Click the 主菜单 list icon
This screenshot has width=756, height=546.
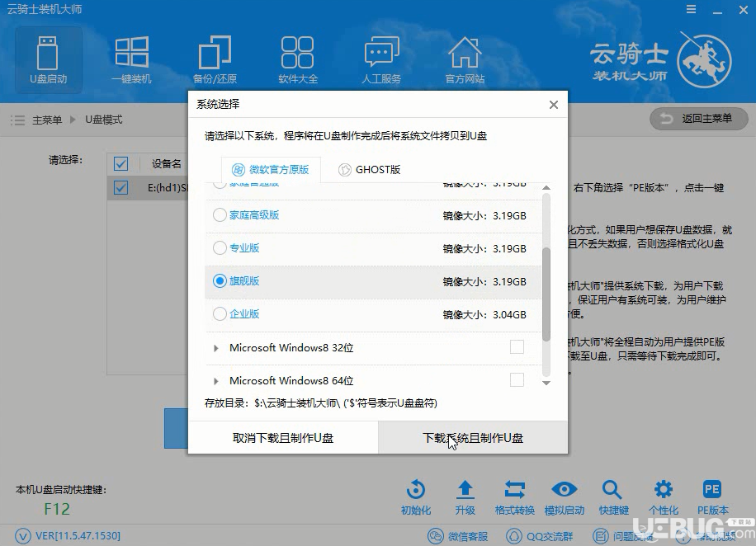tap(18, 120)
